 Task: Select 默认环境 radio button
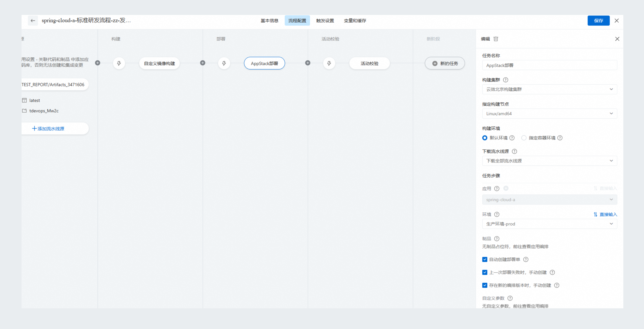pos(485,138)
